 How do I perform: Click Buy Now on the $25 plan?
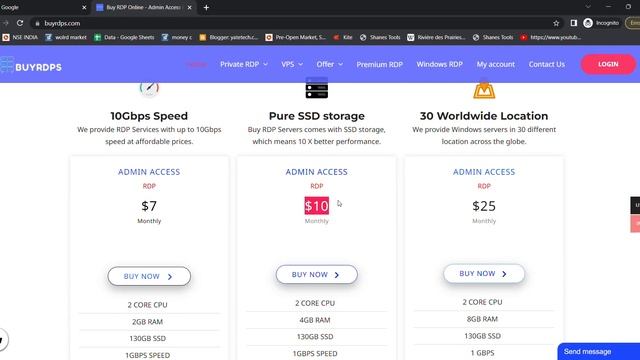(484, 273)
